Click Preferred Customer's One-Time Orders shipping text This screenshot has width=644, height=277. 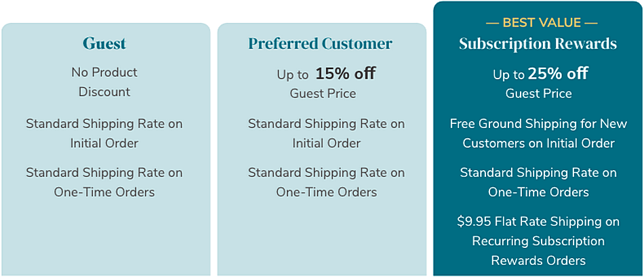tap(326, 182)
